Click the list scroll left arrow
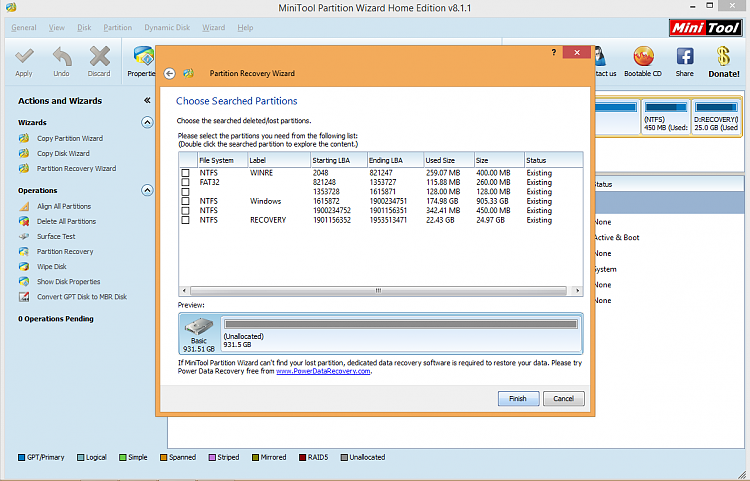750x481 pixels. click(184, 291)
